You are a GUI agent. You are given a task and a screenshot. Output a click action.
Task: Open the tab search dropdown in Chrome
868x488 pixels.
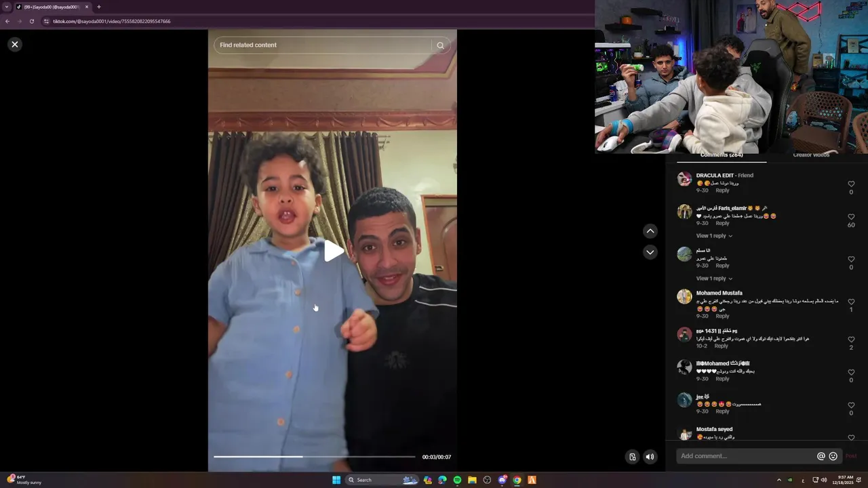click(7, 7)
